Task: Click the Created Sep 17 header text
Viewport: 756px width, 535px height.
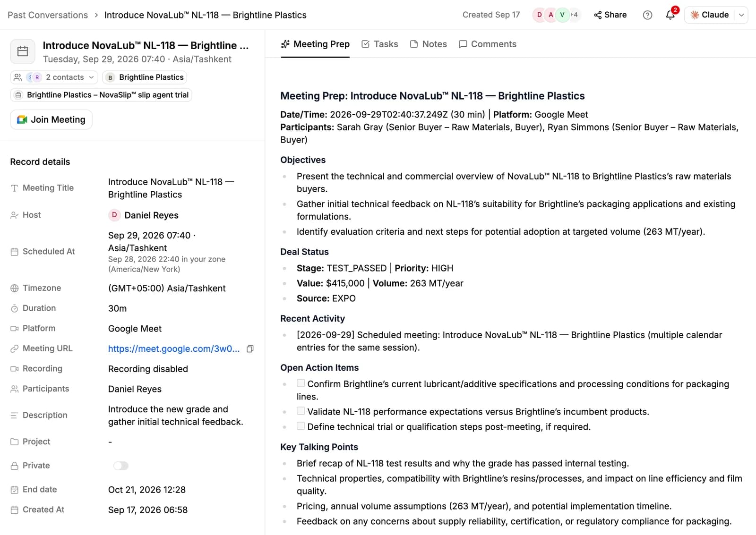Action: pos(491,15)
